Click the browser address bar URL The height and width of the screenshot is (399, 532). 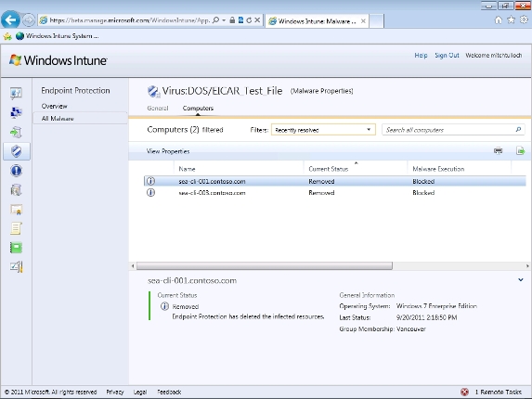pyautogui.click(x=130, y=20)
